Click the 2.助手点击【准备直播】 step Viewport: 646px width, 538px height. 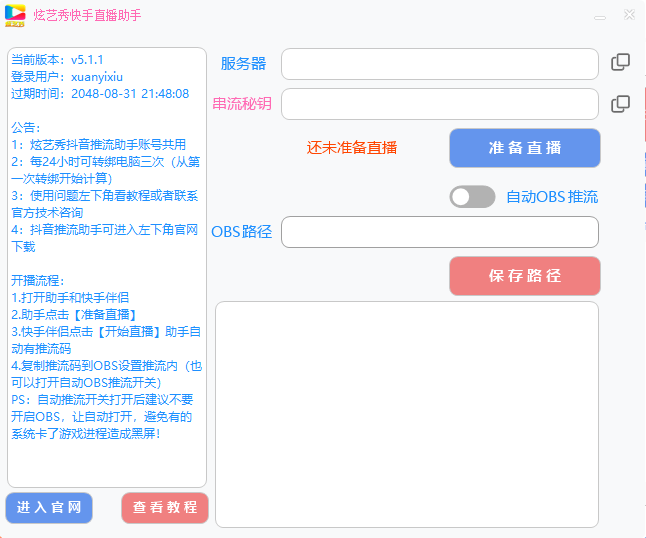(x=74, y=315)
